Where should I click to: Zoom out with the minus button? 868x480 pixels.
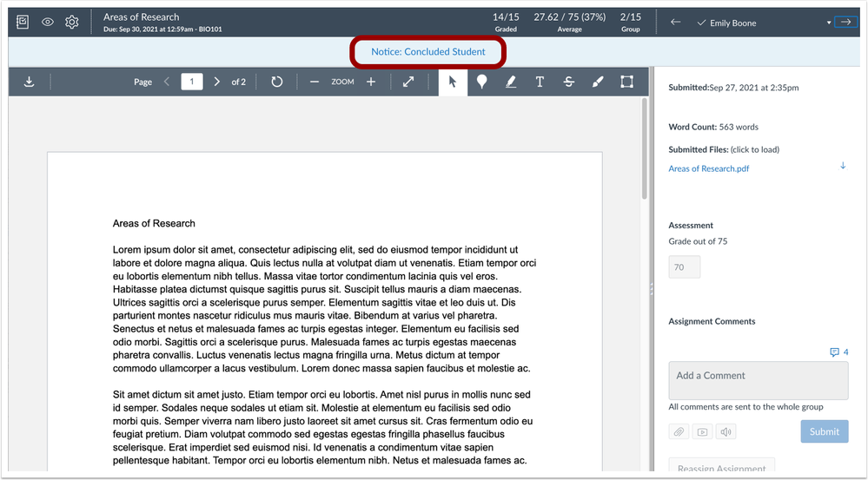pyautogui.click(x=314, y=82)
